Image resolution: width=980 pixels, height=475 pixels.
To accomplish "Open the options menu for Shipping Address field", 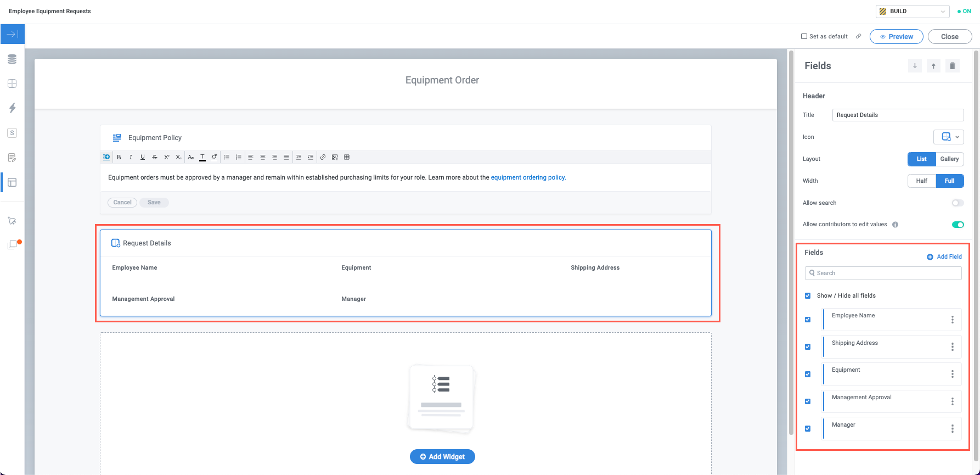I will [953, 347].
